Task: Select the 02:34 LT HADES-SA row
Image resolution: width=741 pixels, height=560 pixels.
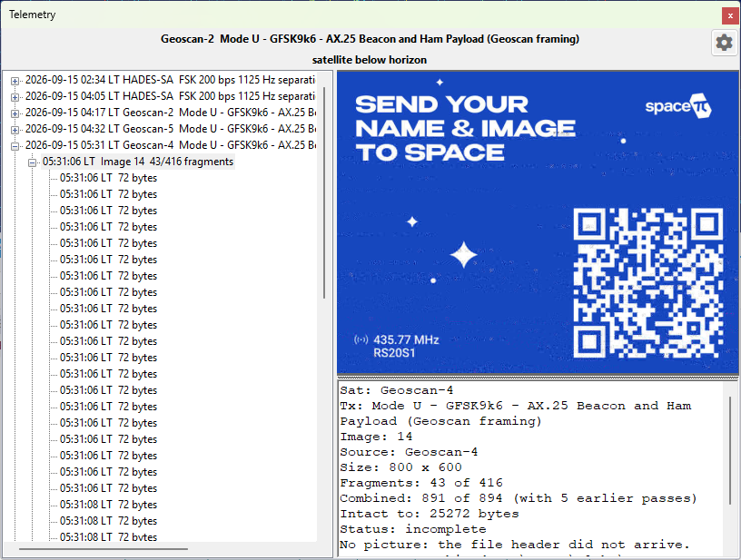Action: coord(170,80)
